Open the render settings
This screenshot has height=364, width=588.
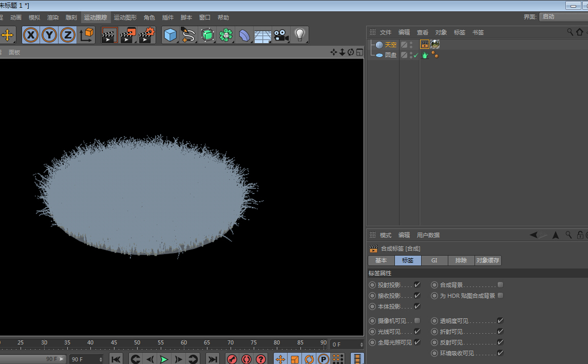[x=147, y=35]
